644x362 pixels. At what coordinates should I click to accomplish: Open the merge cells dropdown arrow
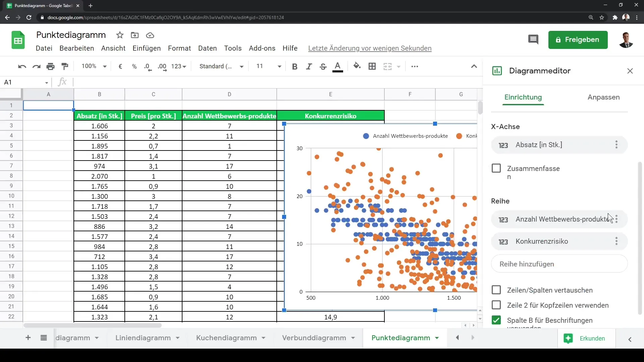399,66
